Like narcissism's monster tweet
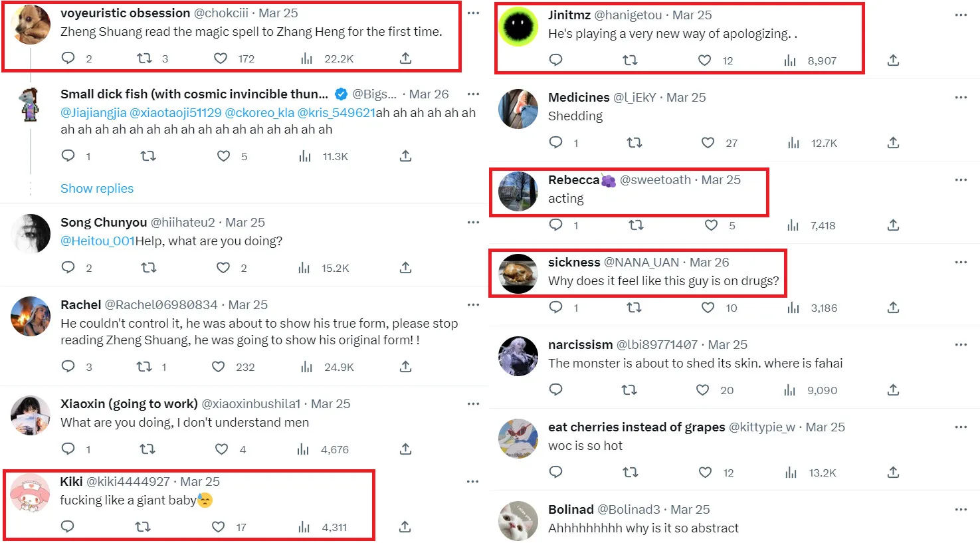The width and height of the screenshot is (980, 543). pyautogui.click(x=702, y=390)
